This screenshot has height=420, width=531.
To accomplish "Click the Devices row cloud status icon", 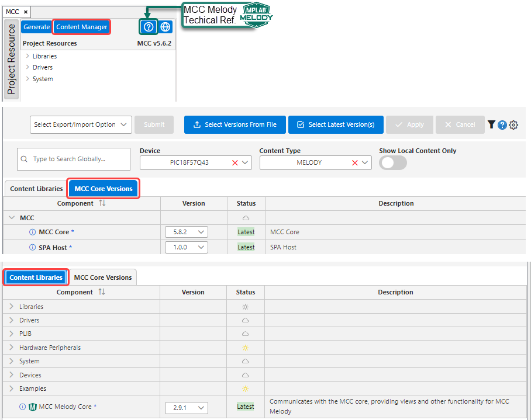I will click(246, 375).
